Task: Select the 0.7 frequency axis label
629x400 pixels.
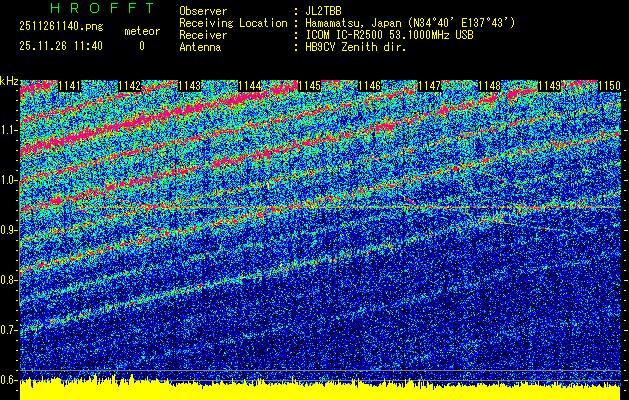Action: (x=9, y=329)
